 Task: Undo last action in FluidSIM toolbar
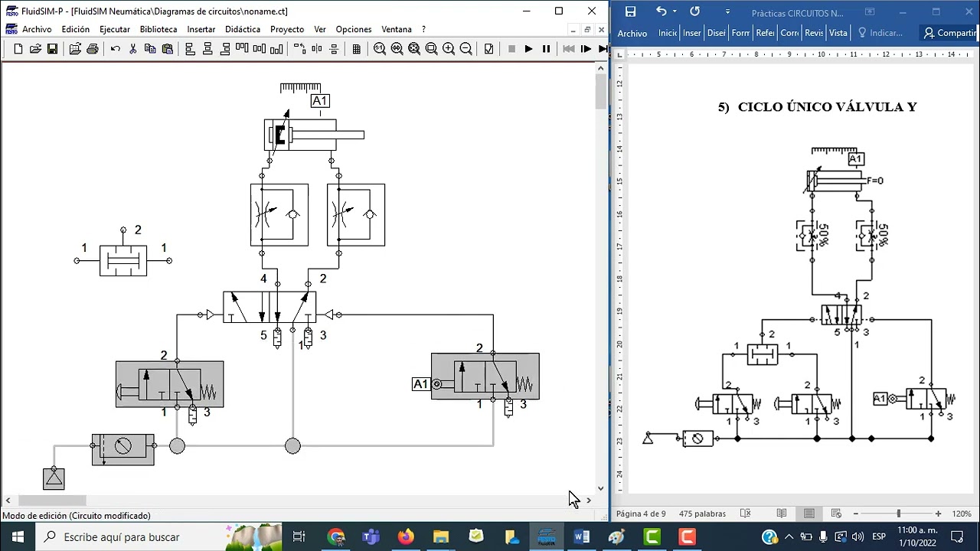click(116, 49)
